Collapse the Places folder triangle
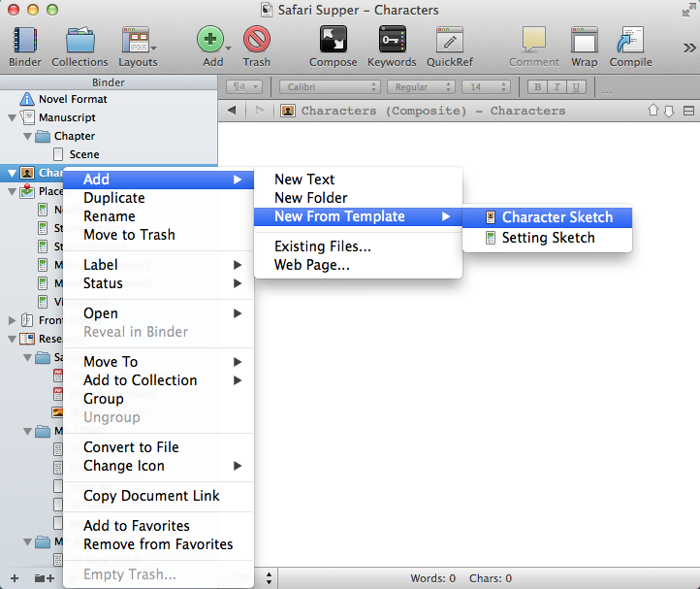The height and width of the screenshot is (589, 700). pyautogui.click(x=12, y=192)
